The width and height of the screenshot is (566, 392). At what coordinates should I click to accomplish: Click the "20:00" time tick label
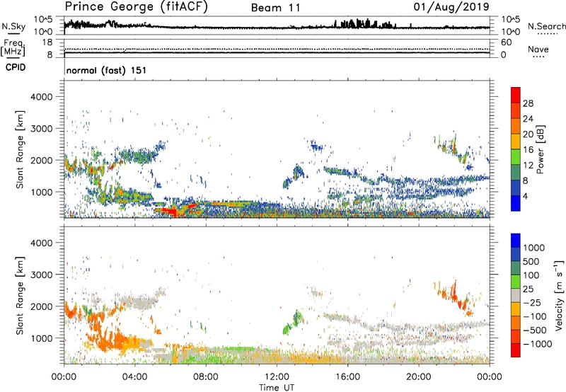(418, 377)
